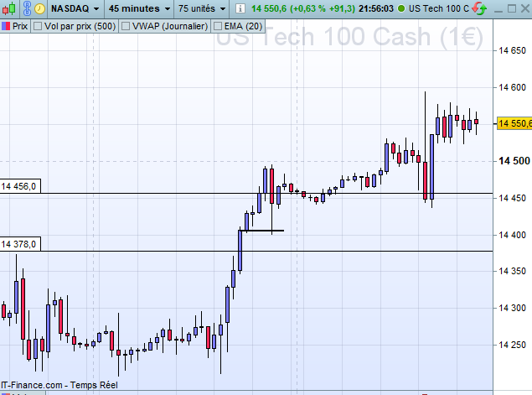
Task: Open the 75 unités dropdown
Action: coord(202,8)
